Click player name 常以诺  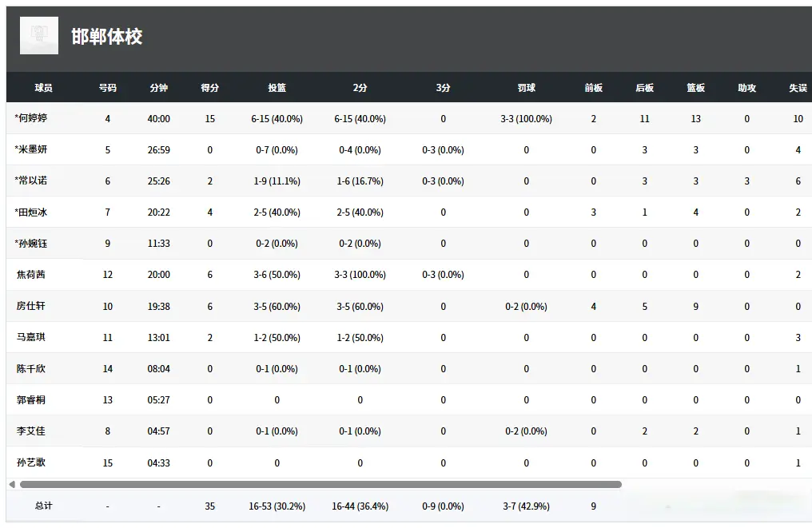click(x=31, y=181)
